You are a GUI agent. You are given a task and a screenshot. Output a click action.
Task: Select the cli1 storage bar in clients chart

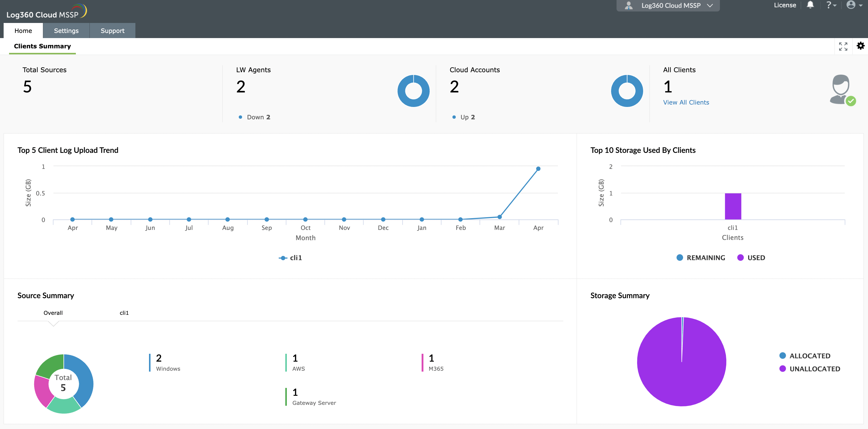click(x=733, y=206)
